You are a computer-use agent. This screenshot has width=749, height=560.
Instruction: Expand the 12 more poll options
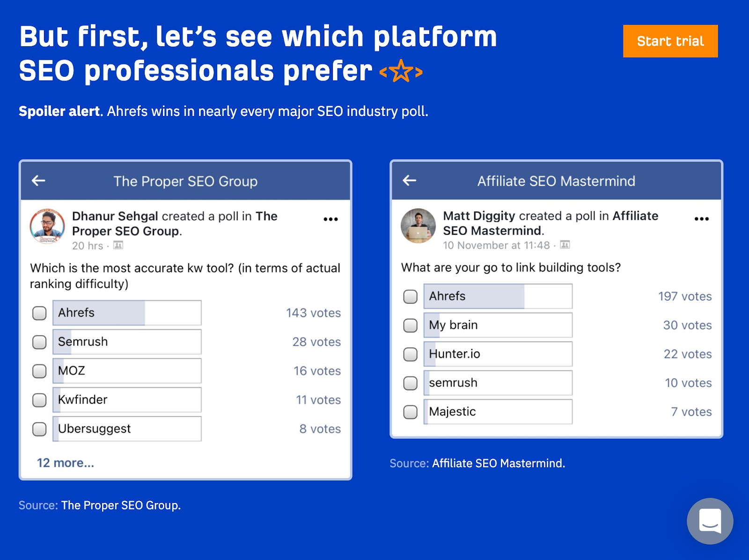pos(66,463)
